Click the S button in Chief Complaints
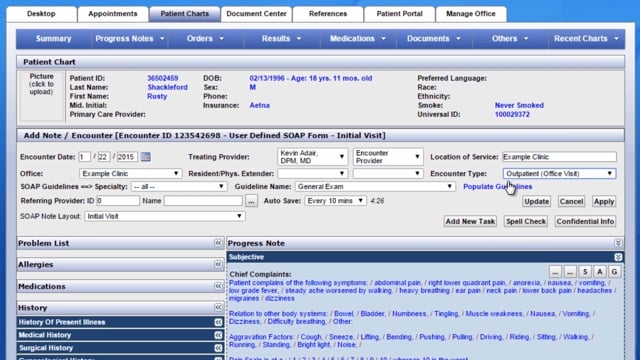 coord(585,272)
